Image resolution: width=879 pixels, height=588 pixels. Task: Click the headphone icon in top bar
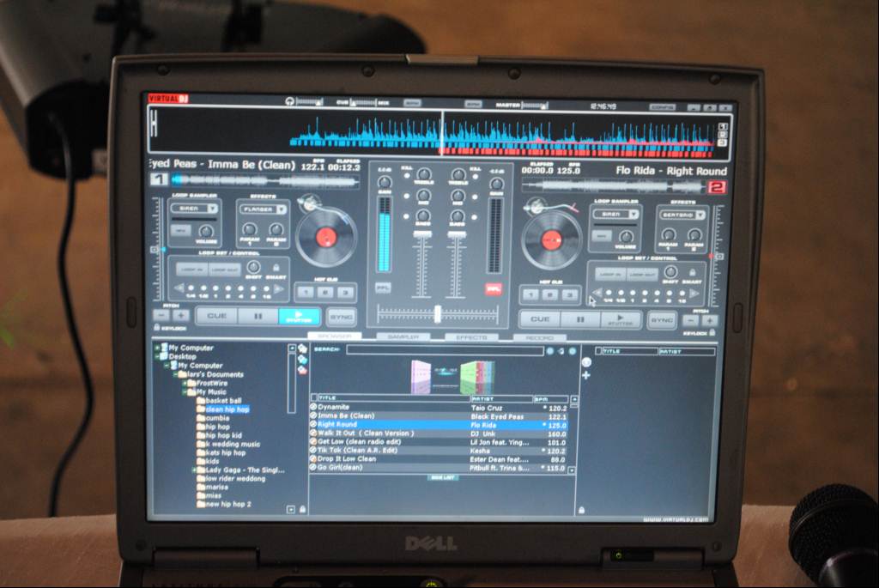[290, 101]
